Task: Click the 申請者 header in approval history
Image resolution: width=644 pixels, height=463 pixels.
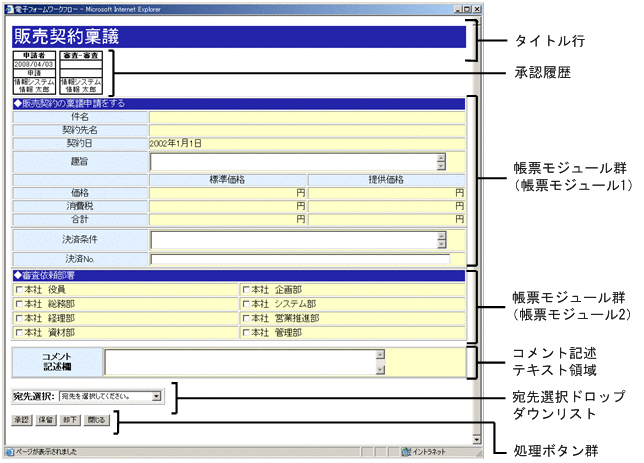Action: click(x=34, y=55)
